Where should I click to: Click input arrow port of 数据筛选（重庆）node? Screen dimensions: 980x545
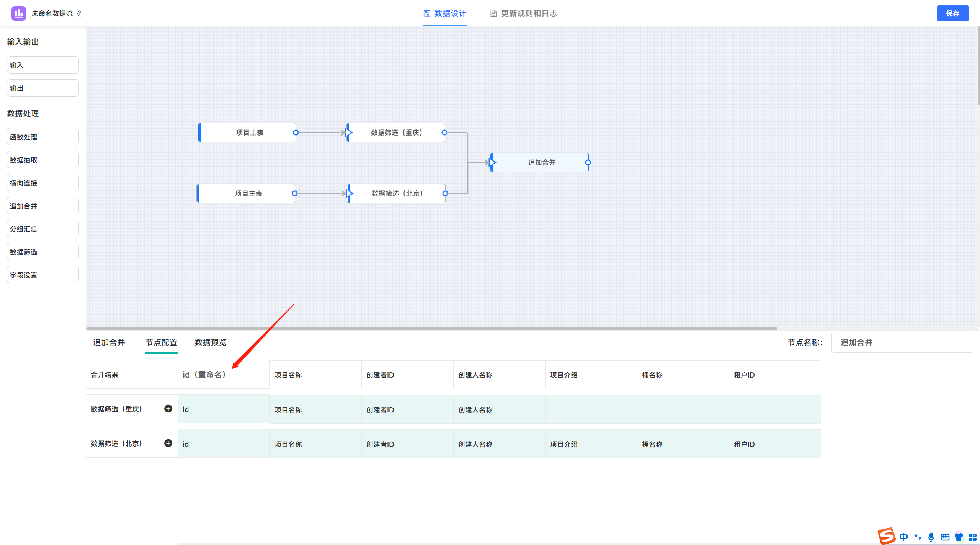pos(349,133)
